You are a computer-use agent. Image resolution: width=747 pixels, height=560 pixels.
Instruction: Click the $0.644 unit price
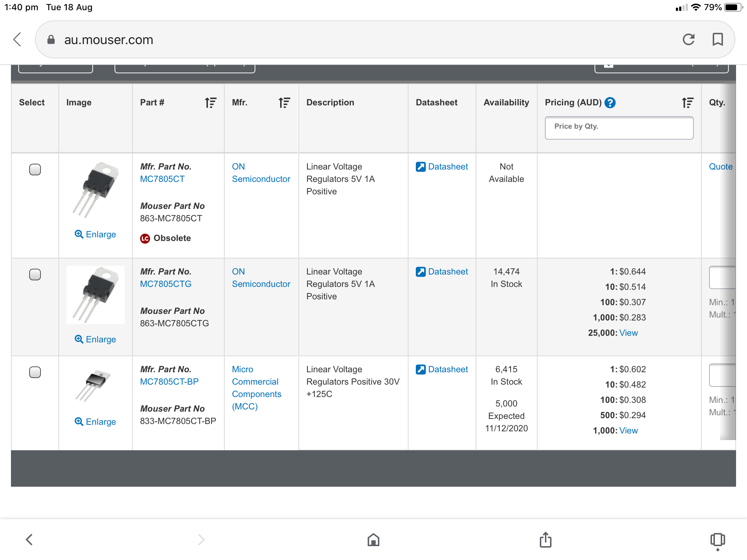click(632, 272)
